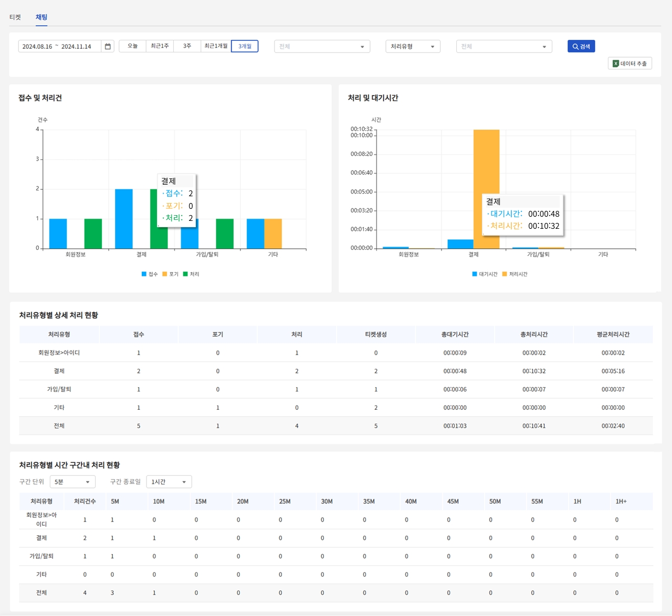Hide 처리시간 series via chart legend

pyautogui.click(x=514, y=274)
